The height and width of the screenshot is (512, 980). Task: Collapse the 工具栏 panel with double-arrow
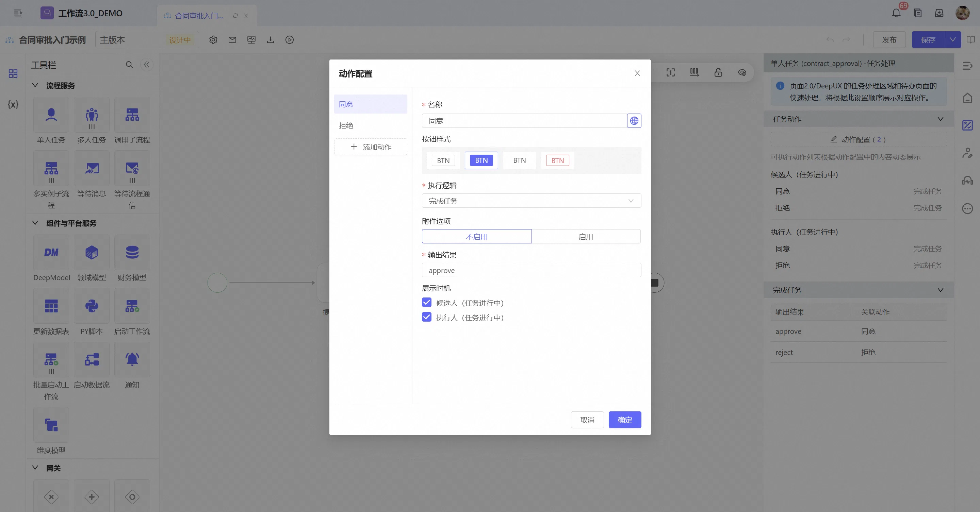tap(147, 65)
